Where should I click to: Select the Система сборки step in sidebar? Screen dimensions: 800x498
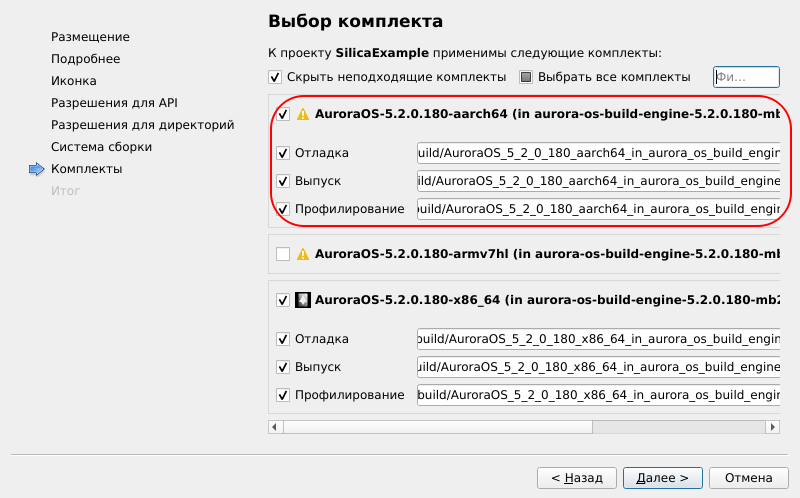tap(101, 147)
